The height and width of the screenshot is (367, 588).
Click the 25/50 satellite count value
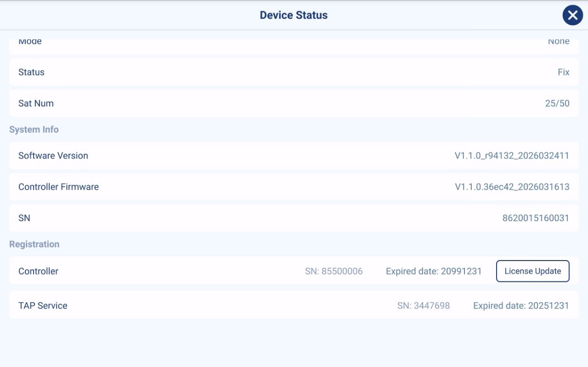[557, 103]
